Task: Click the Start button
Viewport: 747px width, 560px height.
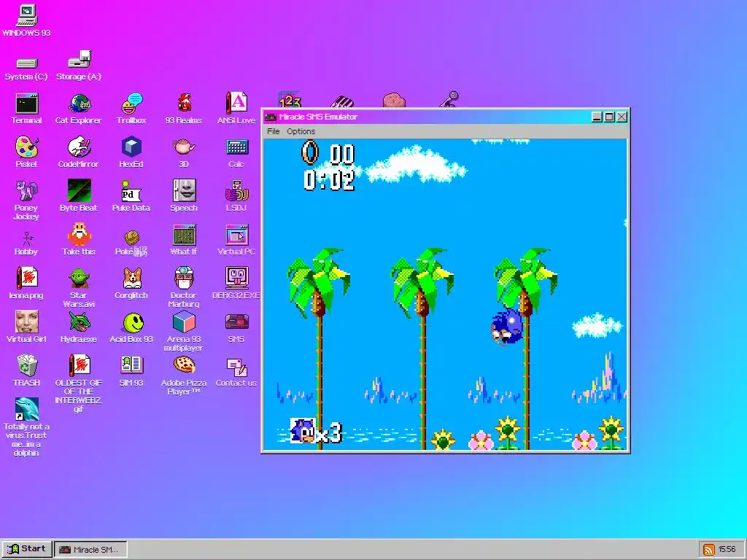Action: click(x=27, y=549)
